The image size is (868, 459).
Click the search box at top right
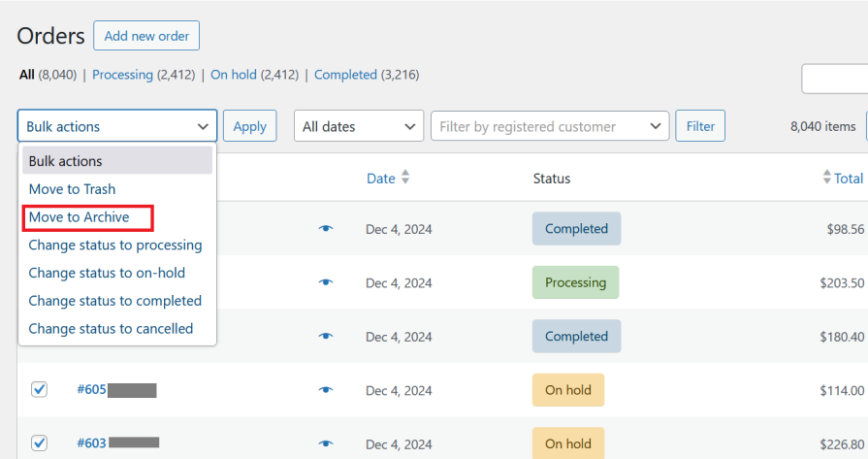pyautogui.click(x=834, y=79)
